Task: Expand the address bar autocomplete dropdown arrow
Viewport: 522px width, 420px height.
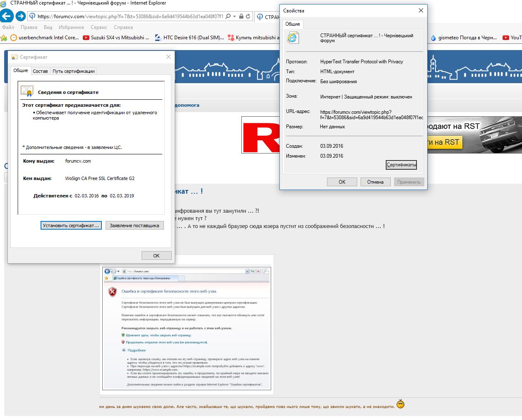Action: (x=235, y=17)
